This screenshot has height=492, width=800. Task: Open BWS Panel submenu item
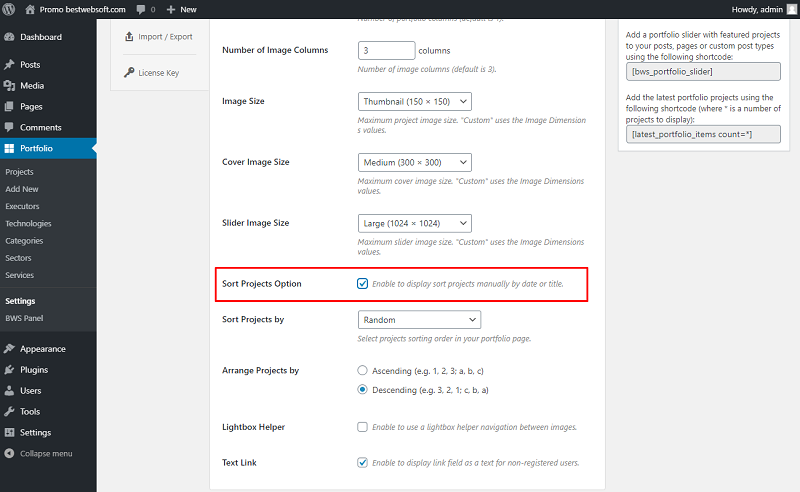click(x=24, y=318)
